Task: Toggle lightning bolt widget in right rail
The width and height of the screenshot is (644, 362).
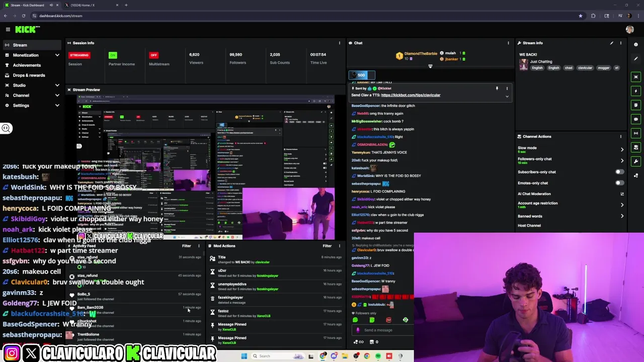Action: 636,91
